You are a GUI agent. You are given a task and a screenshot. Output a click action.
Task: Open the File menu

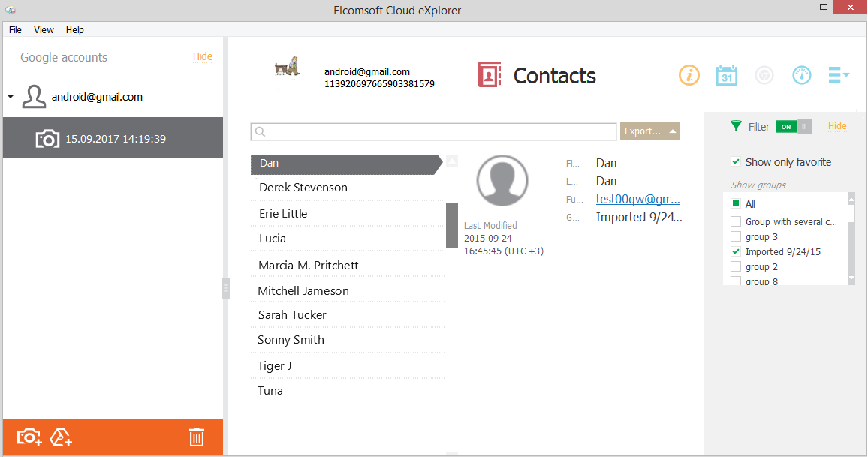coord(16,30)
